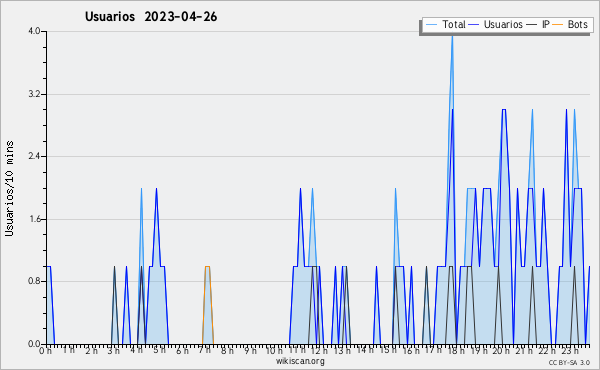The width and height of the screenshot is (600, 370).
Task: Click the '17 h' x-axis label
Action: [433, 350]
